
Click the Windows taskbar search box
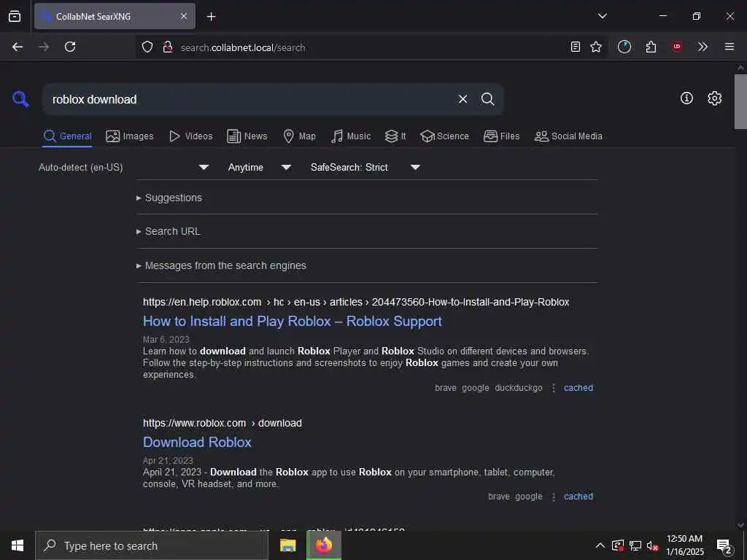[x=152, y=545]
